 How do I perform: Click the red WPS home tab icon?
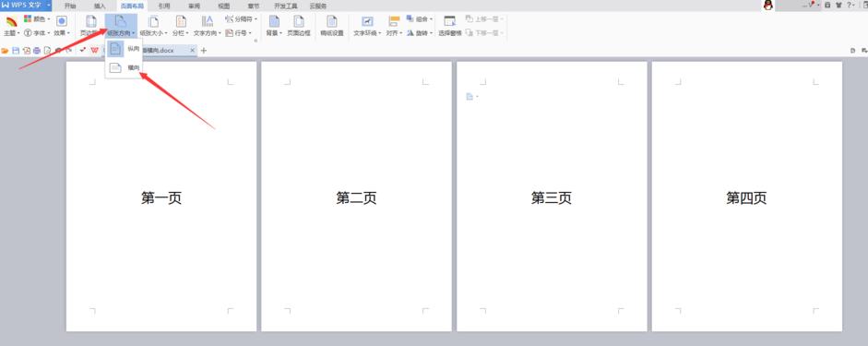pyautogui.click(x=94, y=51)
